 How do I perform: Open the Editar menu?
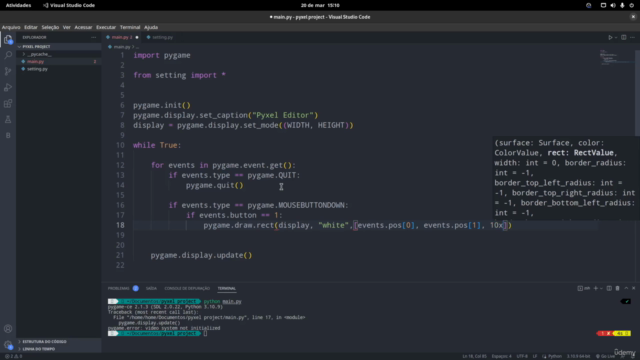pyautogui.click(x=31, y=27)
